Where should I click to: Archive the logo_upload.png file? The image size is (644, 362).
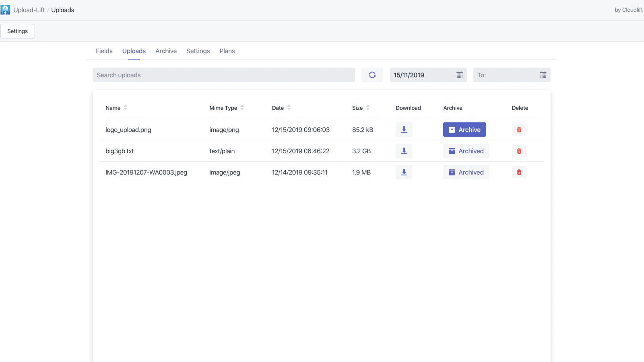(464, 130)
